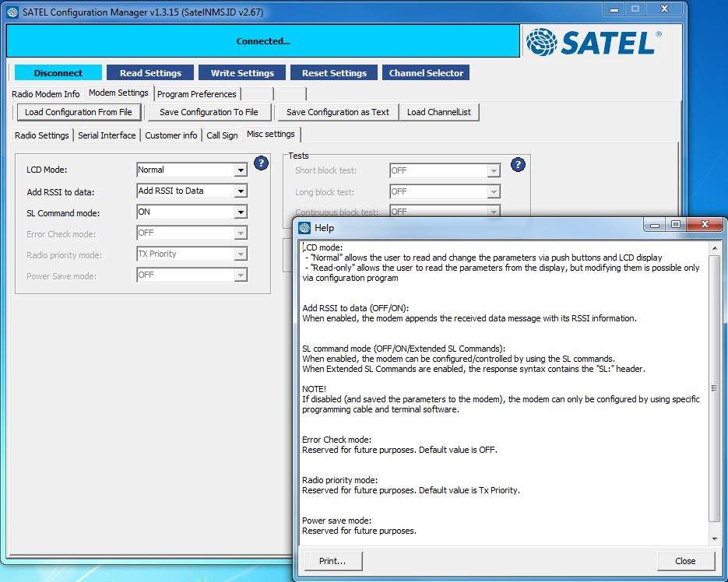Open help for the LCD Mode settings group
This screenshot has width=728, height=582.
click(x=261, y=163)
